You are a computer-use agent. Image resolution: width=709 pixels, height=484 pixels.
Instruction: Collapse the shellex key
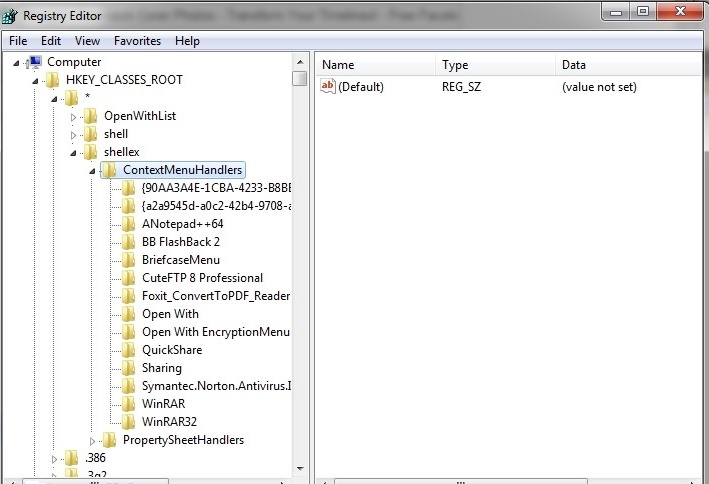(73, 153)
